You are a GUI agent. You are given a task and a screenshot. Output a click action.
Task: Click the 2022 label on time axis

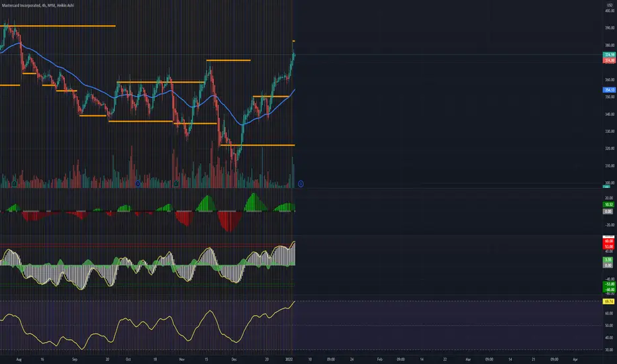point(289,359)
